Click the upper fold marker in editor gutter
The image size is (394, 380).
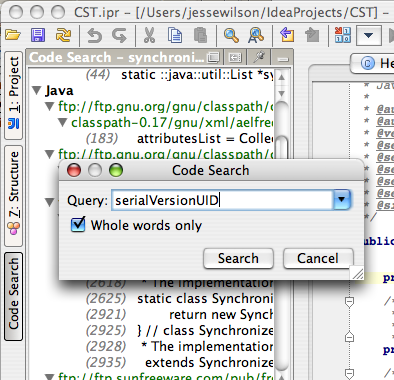pos(349,302)
